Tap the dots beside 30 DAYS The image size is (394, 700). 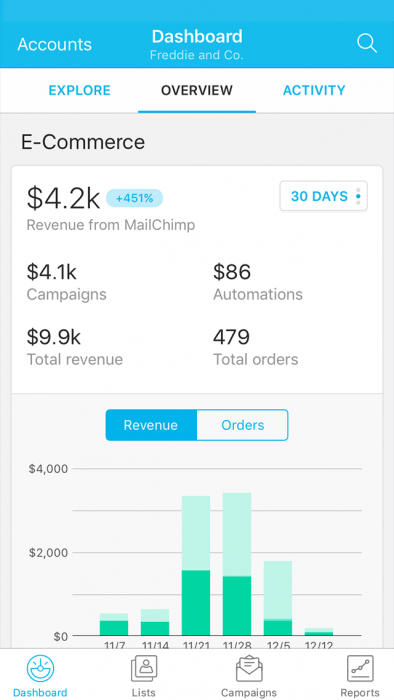(358, 196)
